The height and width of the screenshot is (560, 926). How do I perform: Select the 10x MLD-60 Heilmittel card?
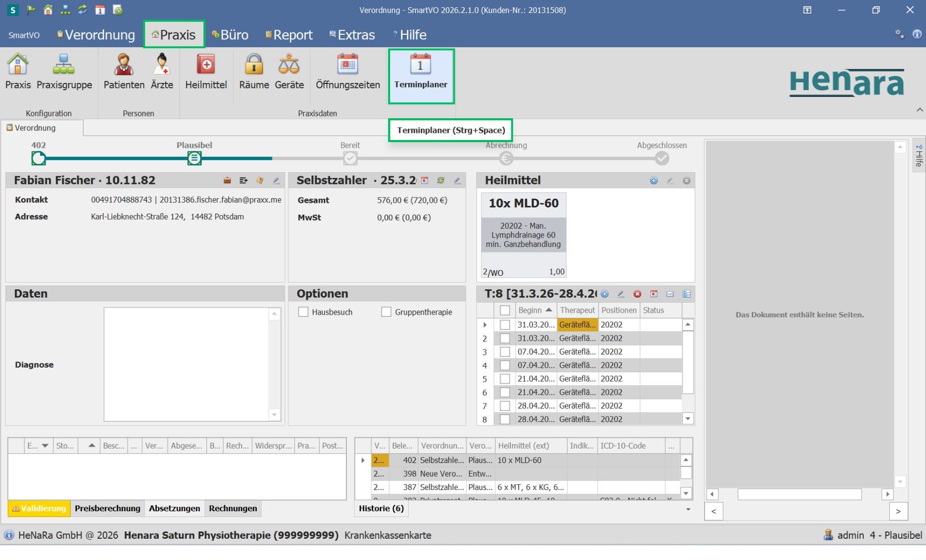coord(523,235)
